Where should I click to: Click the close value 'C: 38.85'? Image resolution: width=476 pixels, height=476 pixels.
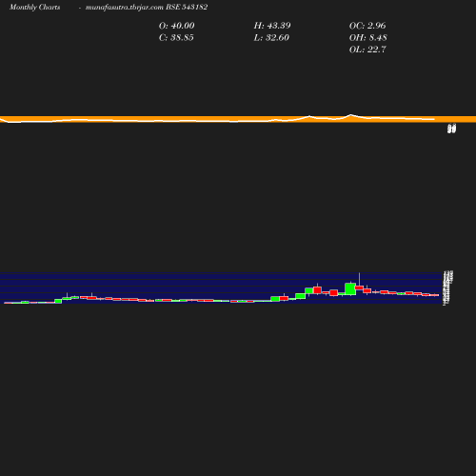pos(176,37)
